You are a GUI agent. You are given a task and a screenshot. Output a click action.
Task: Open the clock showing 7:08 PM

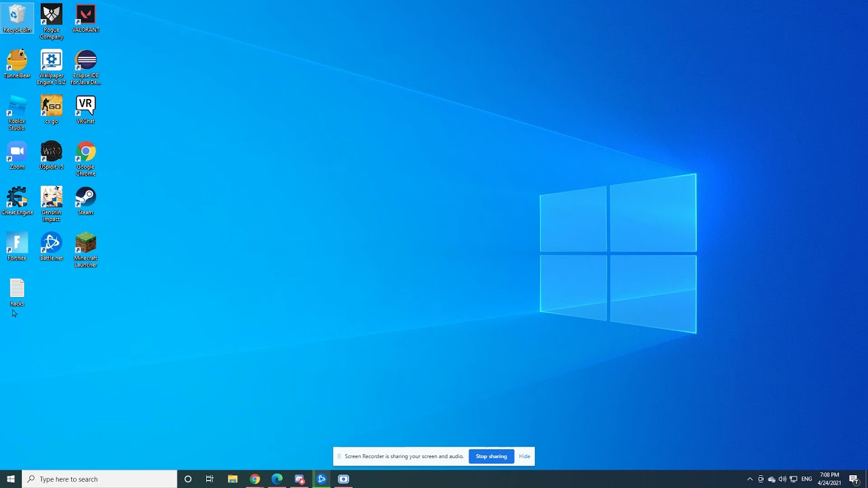829,479
